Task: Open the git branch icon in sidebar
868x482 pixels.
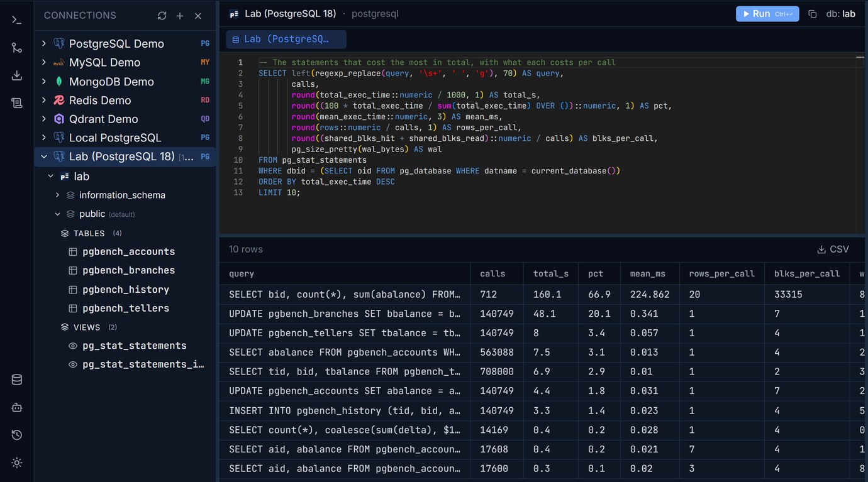Action: coord(17,48)
